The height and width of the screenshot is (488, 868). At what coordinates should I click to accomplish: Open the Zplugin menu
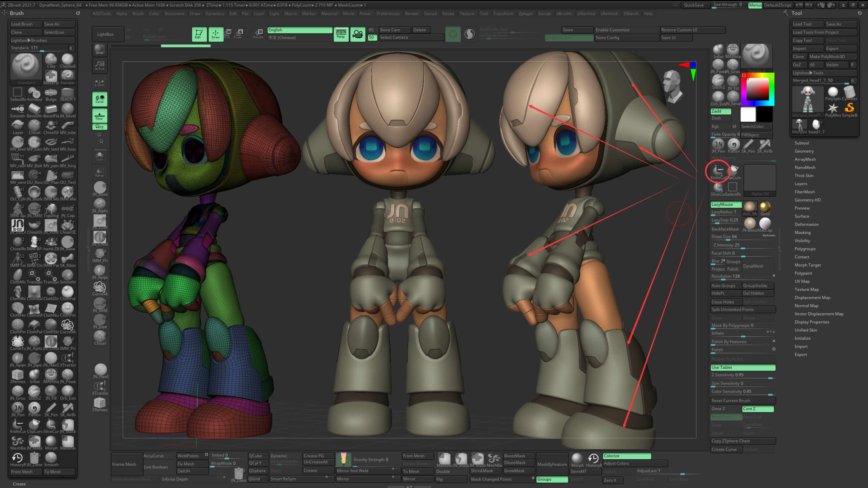(525, 14)
